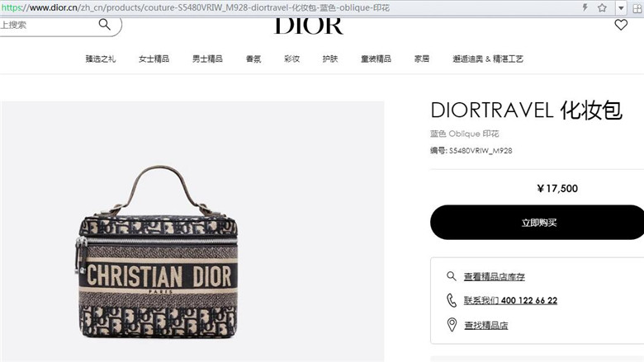Viewport: 644px width, 362px height.
Task: Open the 家居 menu item
Action: coord(422,59)
